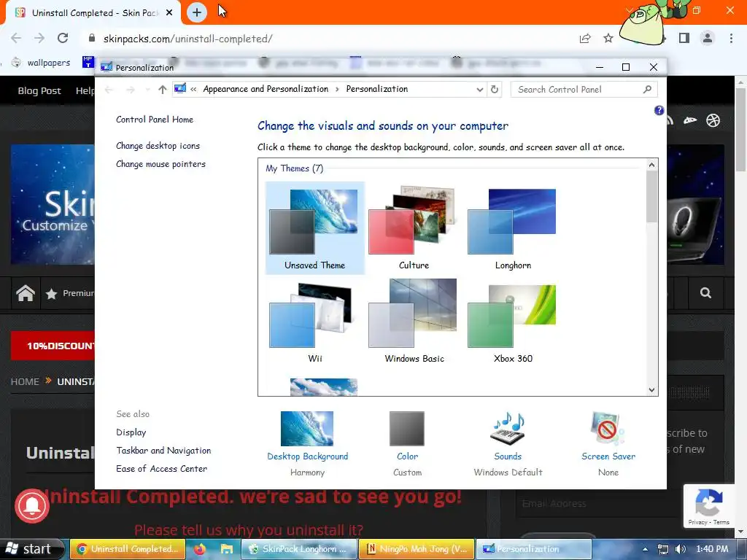Switch to SkinPack Longhorn taskbar window
The height and width of the screenshot is (560, 747).
[298, 548]
